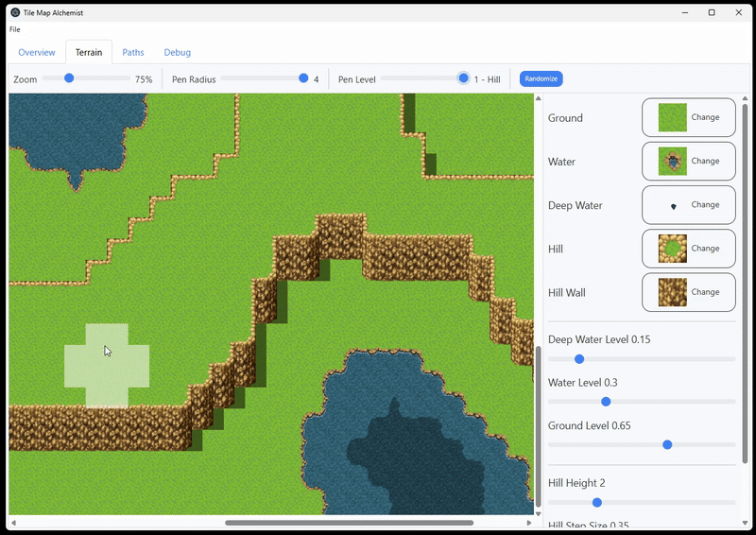Click the Ground Level slider handle
This screenshot has height=535, width=756.
click(667, 445)
